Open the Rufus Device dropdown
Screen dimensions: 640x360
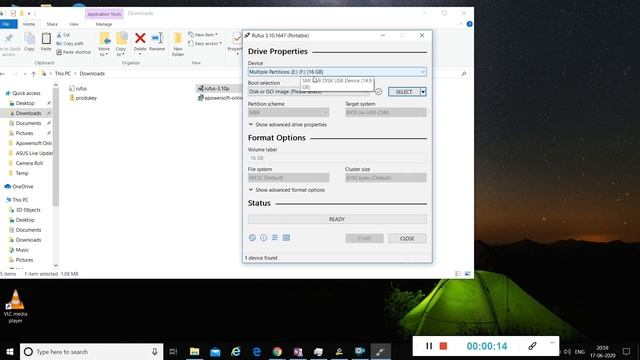tap(337, 72)
